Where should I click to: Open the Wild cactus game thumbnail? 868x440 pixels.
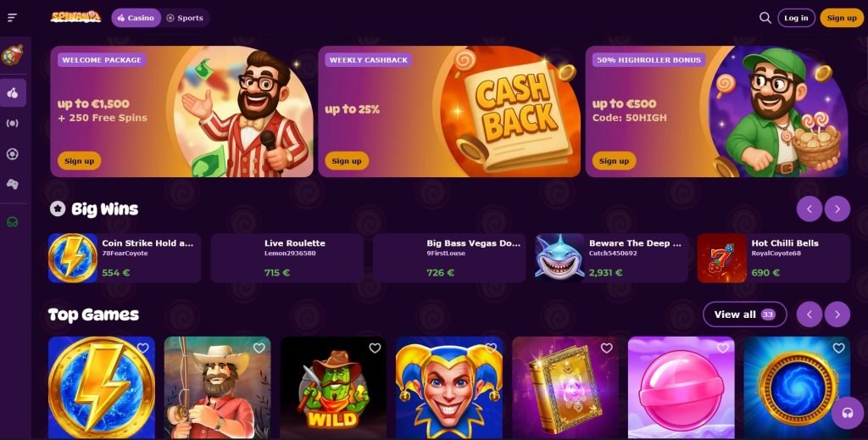(333, 387)
